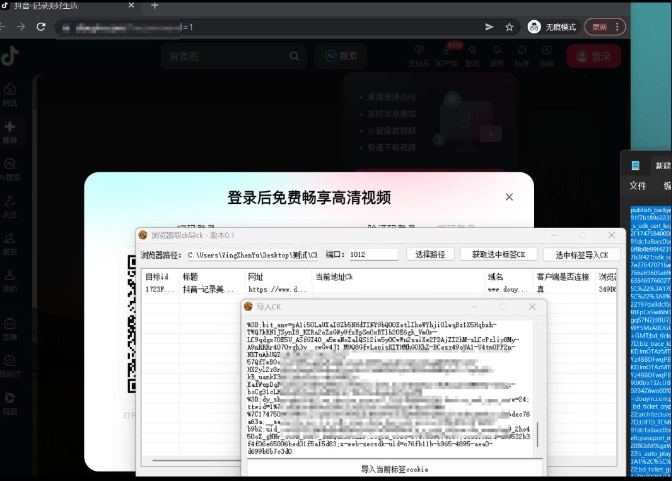Open the 精选 section in the sidebar

[x=10, y=94]
